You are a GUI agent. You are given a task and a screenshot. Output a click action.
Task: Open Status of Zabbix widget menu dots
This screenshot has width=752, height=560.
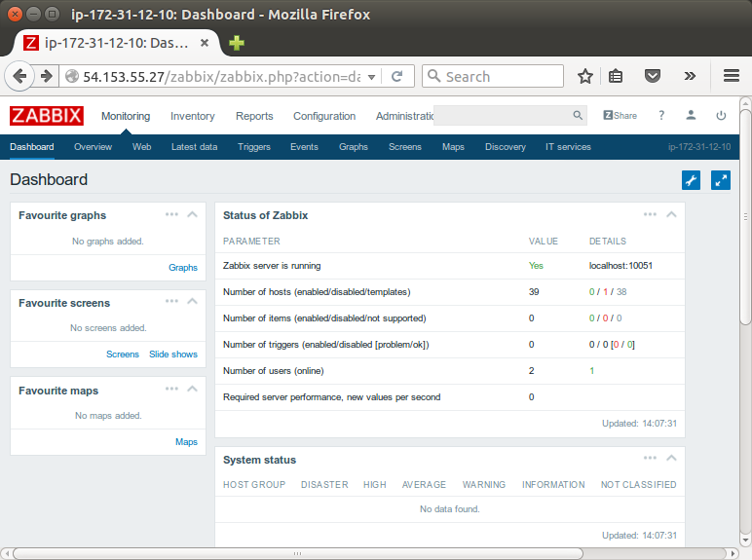click(650, 214)
